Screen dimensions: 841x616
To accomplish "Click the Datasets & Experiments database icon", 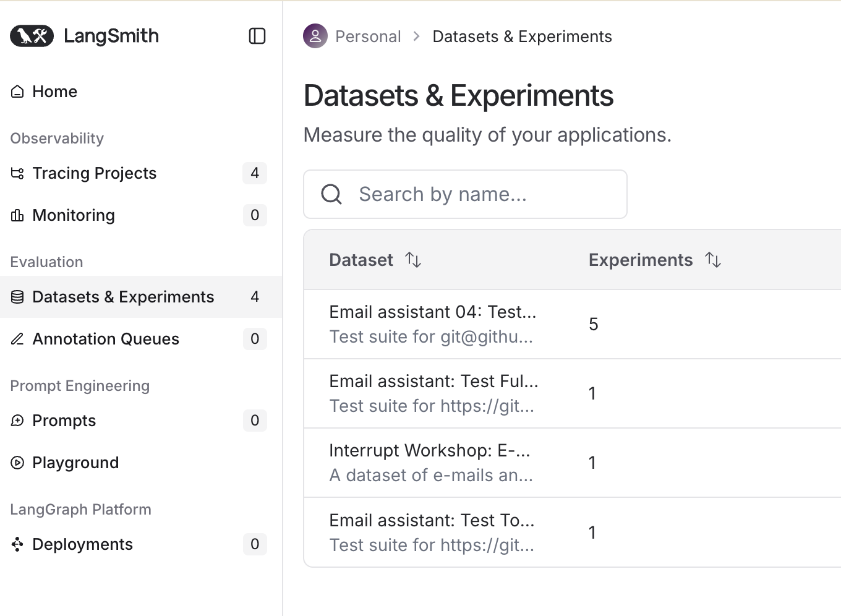I will pyautogui.click(x=17, y=297).
